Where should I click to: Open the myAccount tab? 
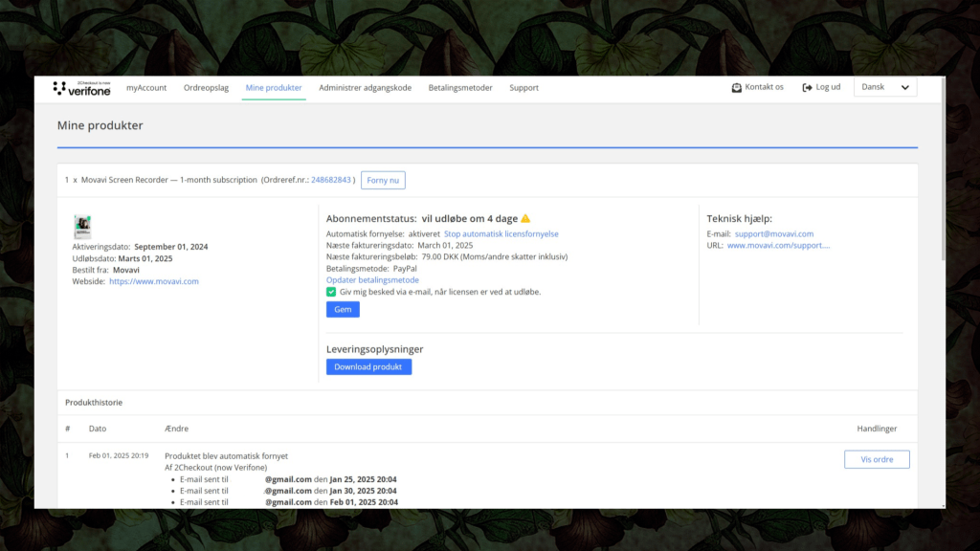point(146,88)
